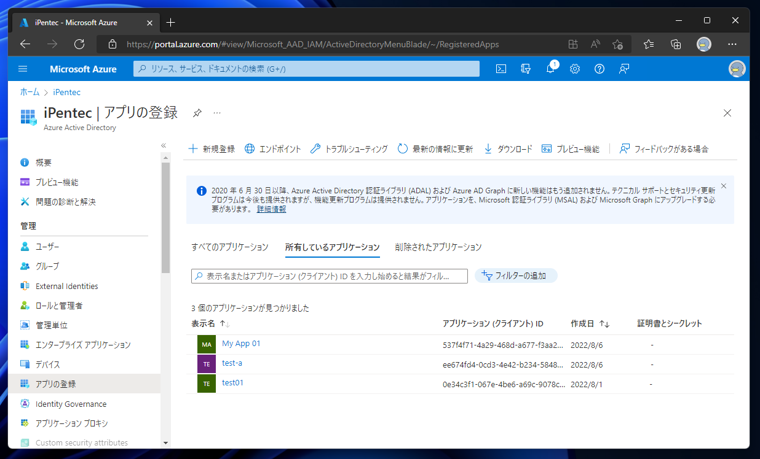Focus the application name or ID filter box
This screenshot has height=459, width=760.
pyautogui.click(x=330, y=276)
